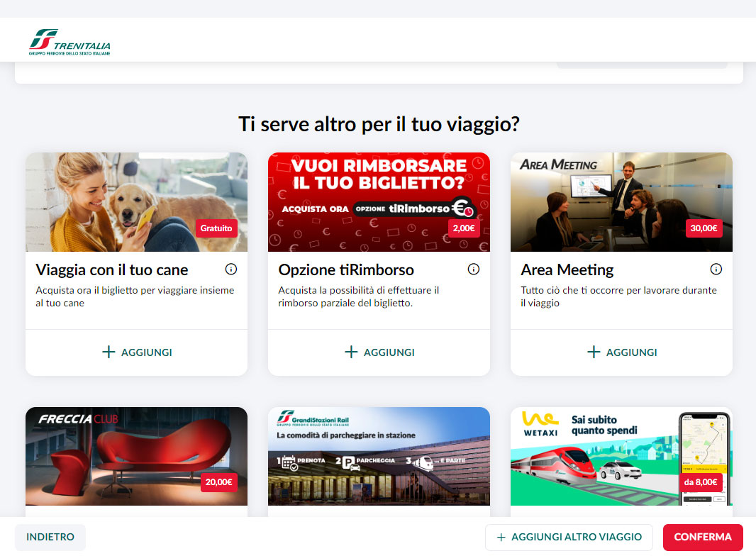The image size is (756, 556).
Task: Add the Viaggia con il tuo cane service
Action: click(136, 352)
